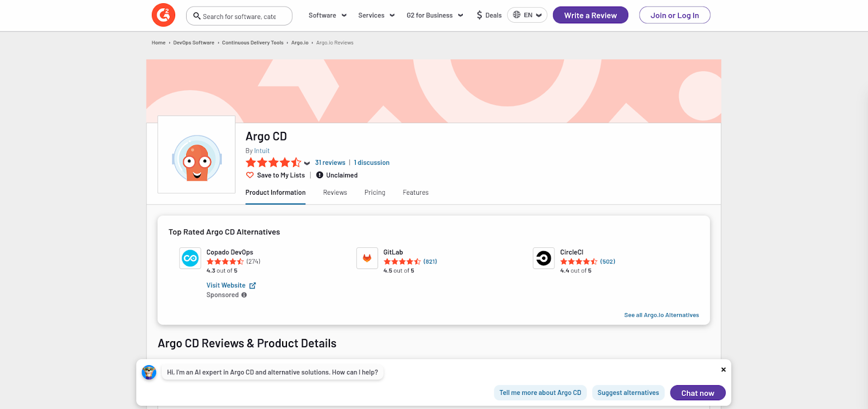Click the globe language icon
Viewport: 868px width, 409px height.
tap(516, 15)
